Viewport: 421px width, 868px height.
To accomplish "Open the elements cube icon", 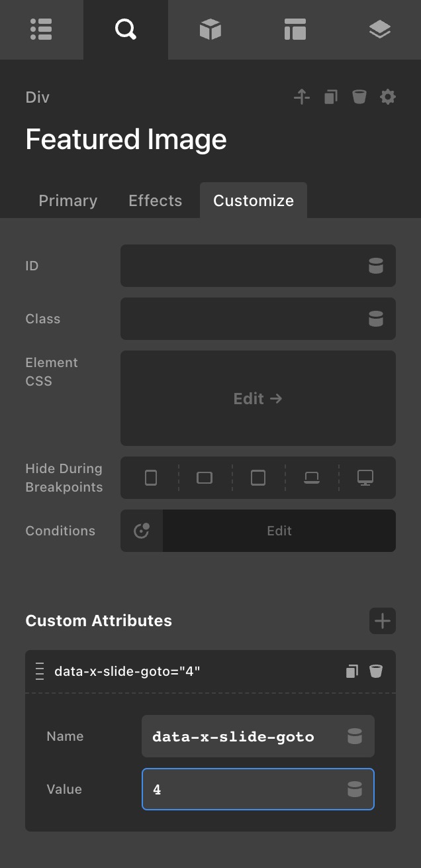I will tap(210, 29).
